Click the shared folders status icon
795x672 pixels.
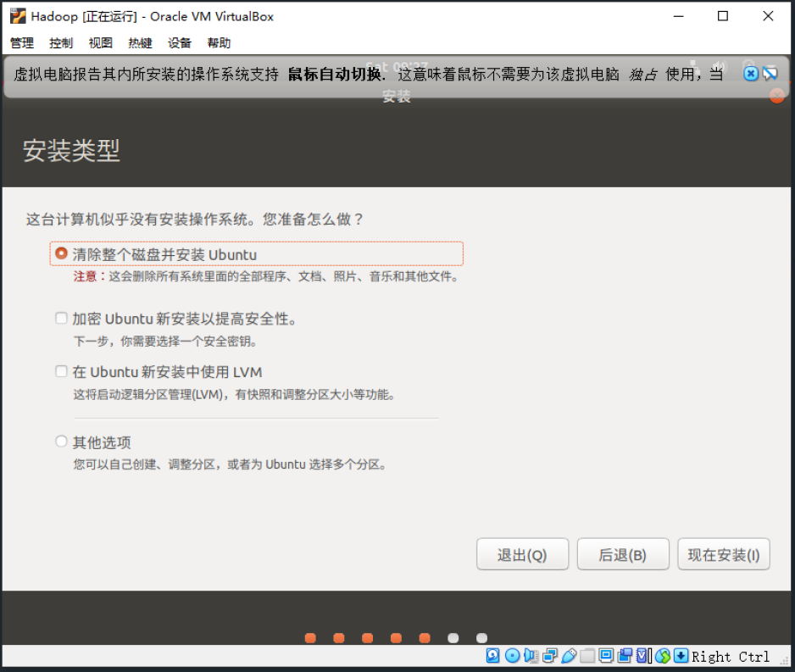click(587, 656)
